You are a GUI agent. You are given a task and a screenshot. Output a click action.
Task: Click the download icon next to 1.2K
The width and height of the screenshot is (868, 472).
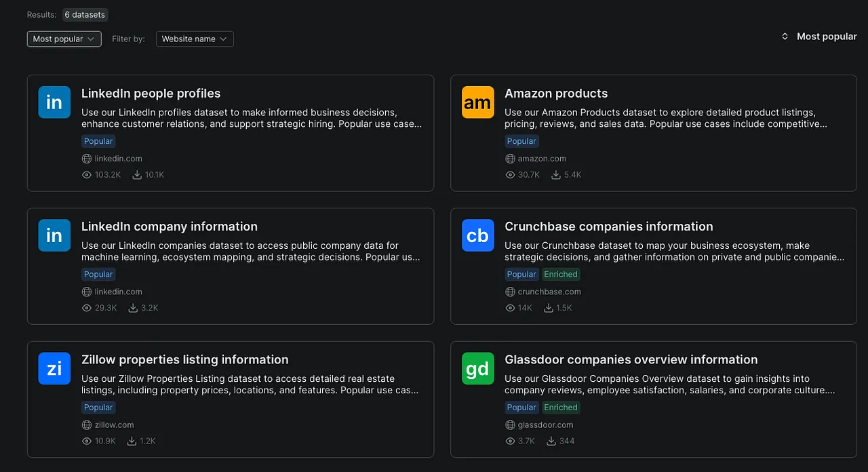coord(132,441)
